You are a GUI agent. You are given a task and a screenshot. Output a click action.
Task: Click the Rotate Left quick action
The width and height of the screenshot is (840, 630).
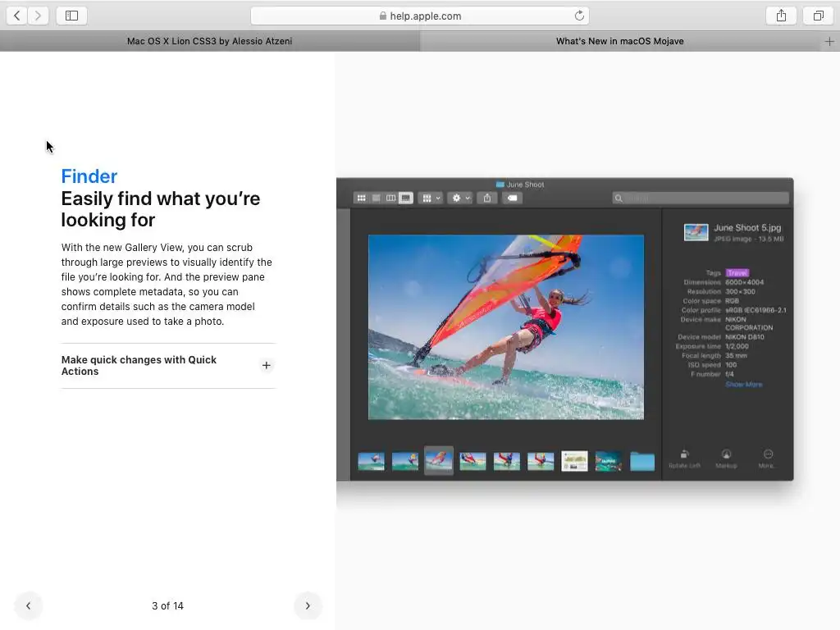point(684,459)
